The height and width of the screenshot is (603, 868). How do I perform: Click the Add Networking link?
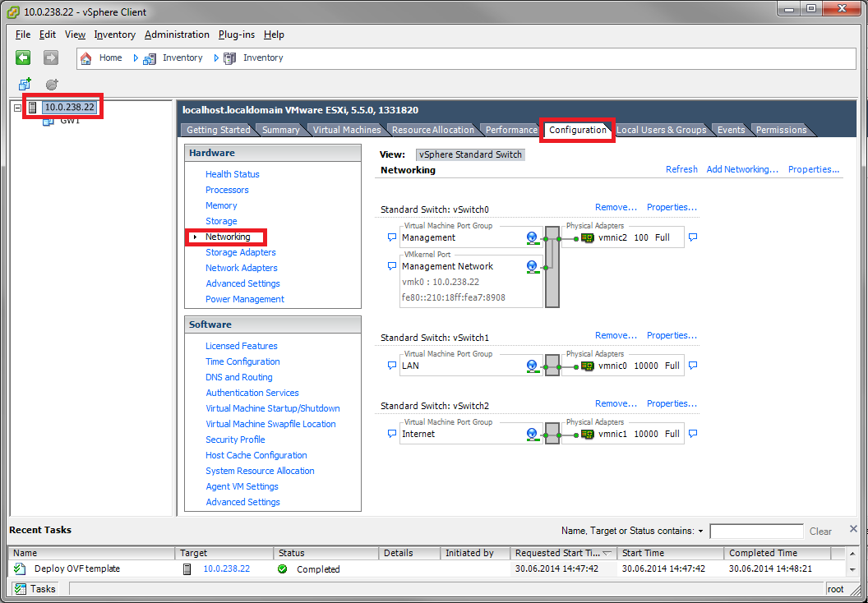742,169
